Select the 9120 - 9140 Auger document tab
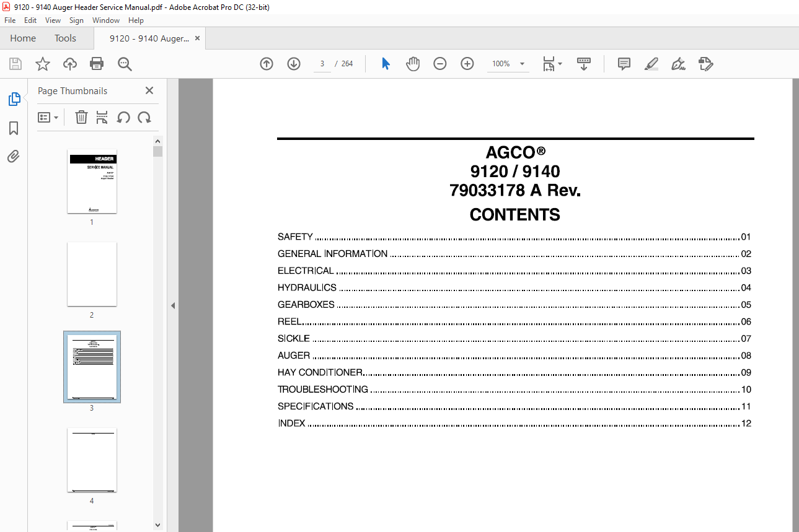The width and height of the screenshot is (799, 532). (x=149, y=38)
